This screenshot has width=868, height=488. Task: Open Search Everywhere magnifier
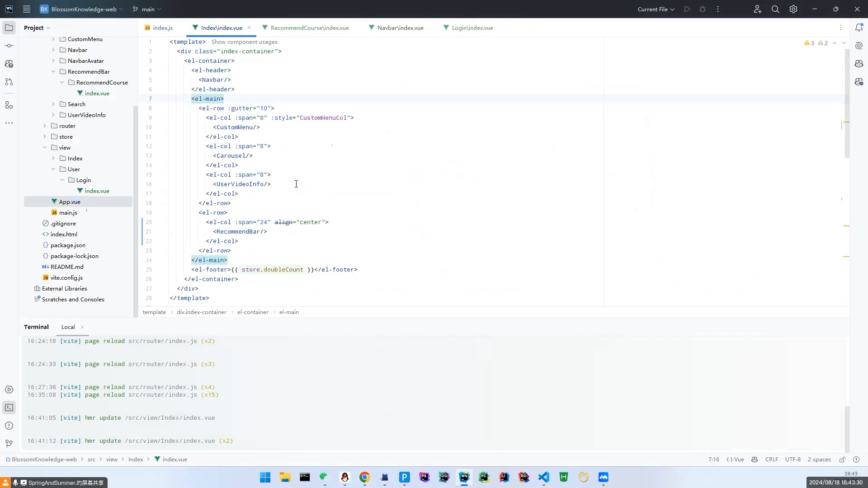775,9
